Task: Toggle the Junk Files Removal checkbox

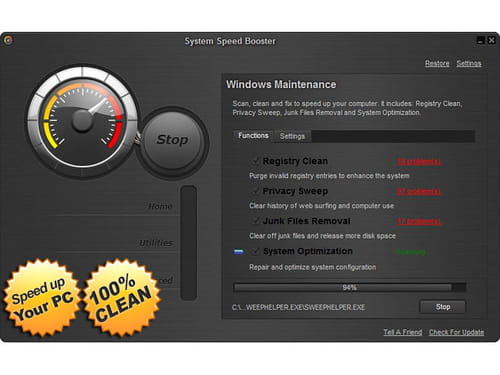Action: pos(256,221)
